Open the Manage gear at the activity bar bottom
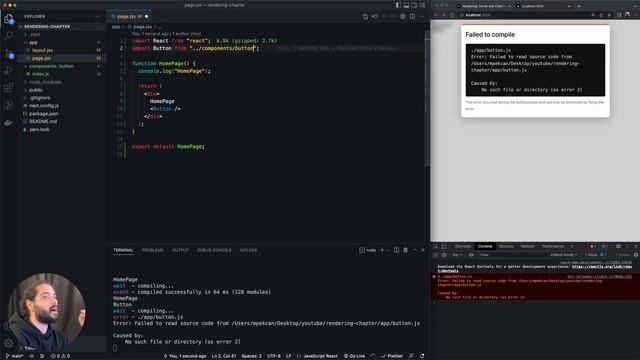The image size is (640, 360). click(x=9, y=343)
